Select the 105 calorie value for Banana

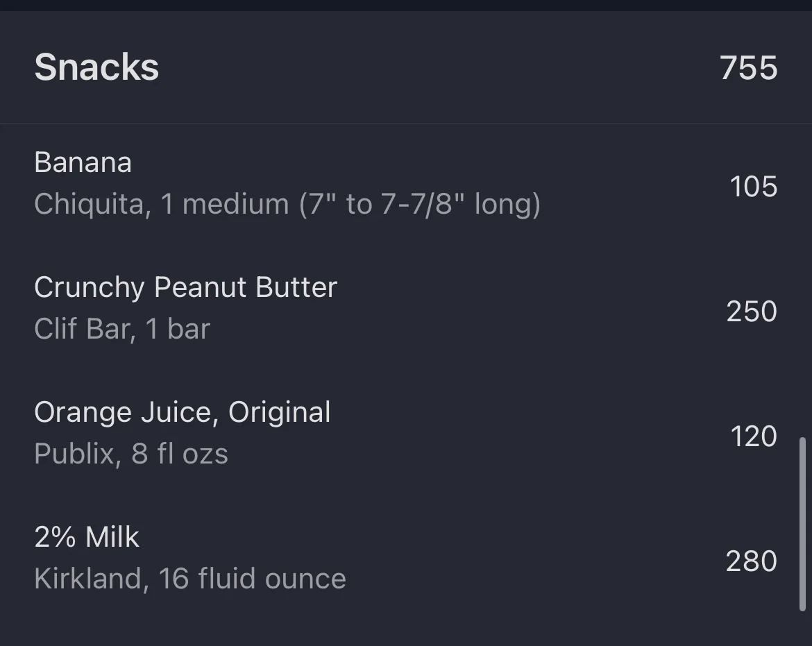coord(754,187)
